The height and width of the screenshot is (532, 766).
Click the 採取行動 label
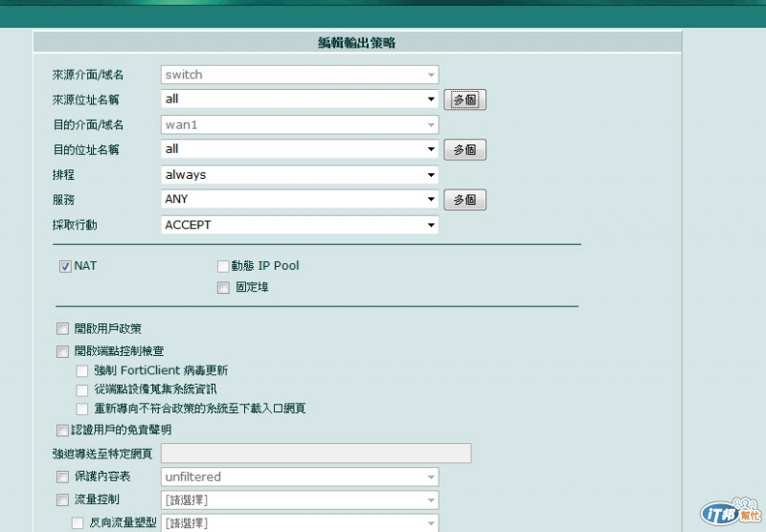(x=75, y=225)
